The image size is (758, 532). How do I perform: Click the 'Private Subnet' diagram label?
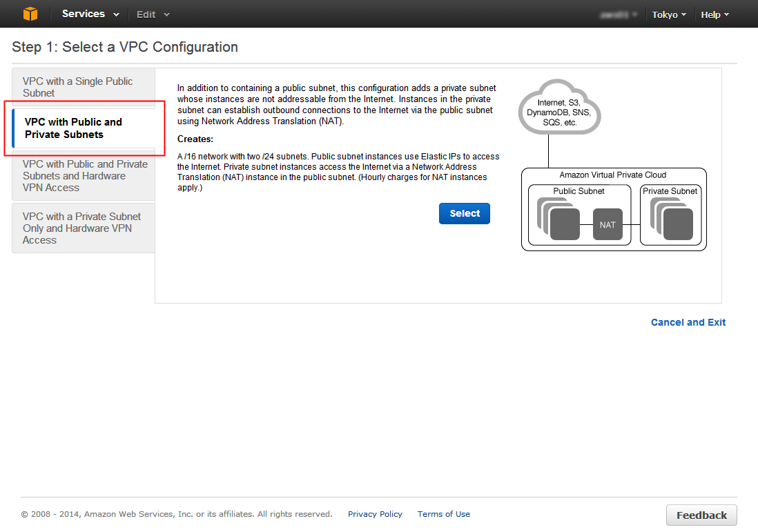point(670,191)
